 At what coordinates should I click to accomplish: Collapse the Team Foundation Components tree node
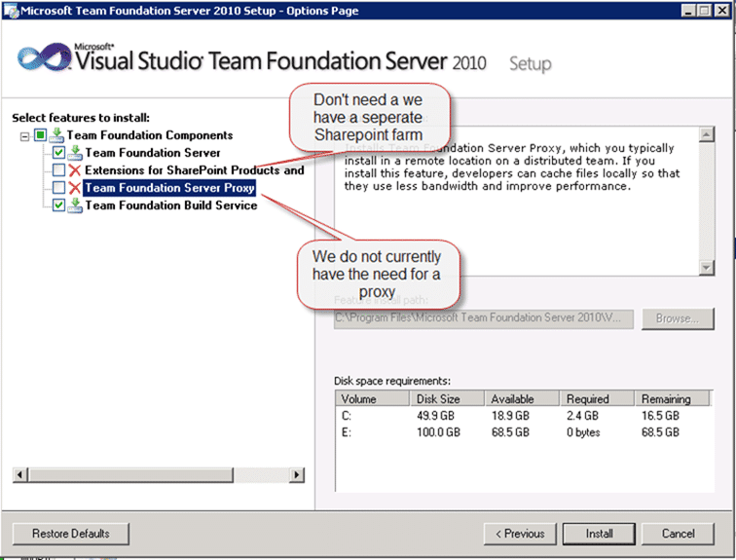(x=25, y=136)
